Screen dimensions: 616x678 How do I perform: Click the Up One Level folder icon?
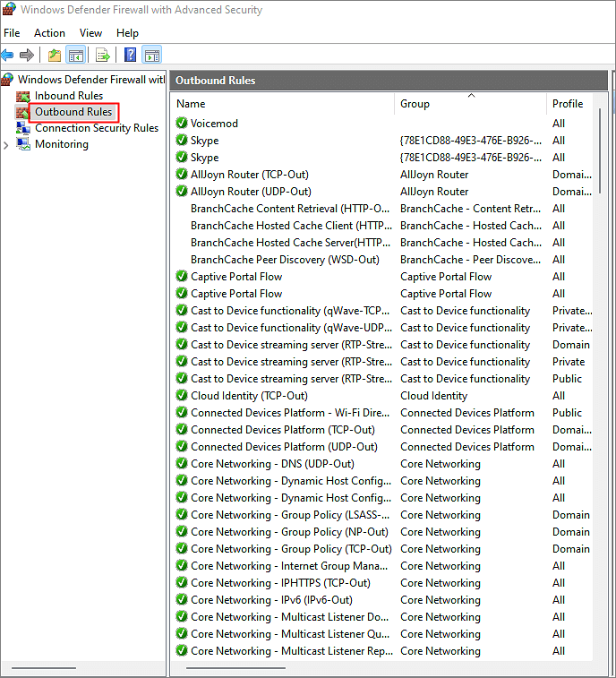tap(56, 56)
